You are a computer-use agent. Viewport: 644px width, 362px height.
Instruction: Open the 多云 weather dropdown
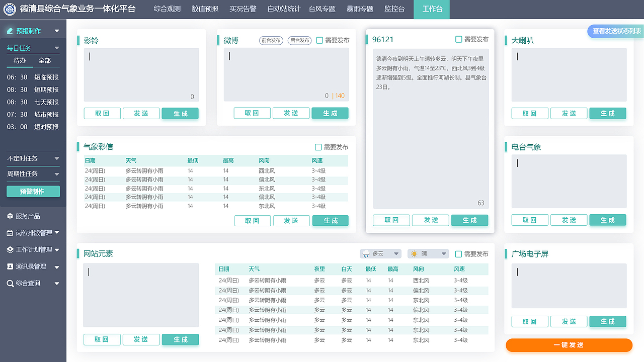click(380, 254)
